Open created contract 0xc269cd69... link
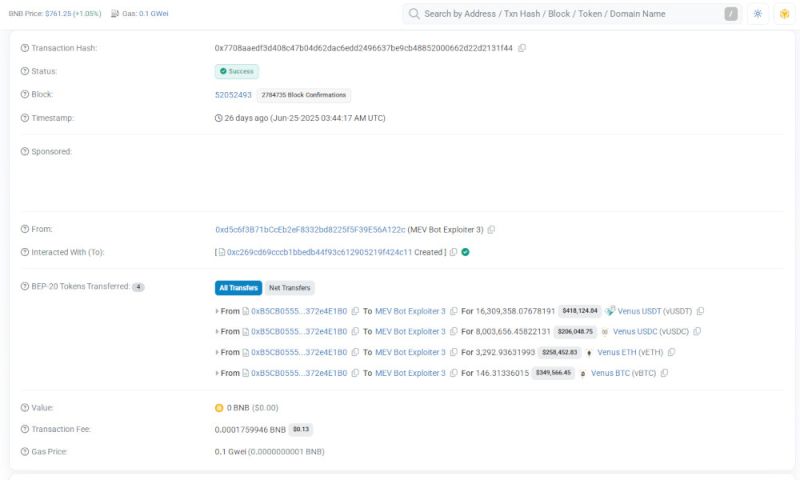Viewport: 800px width, 480px height. coord(319,252)
